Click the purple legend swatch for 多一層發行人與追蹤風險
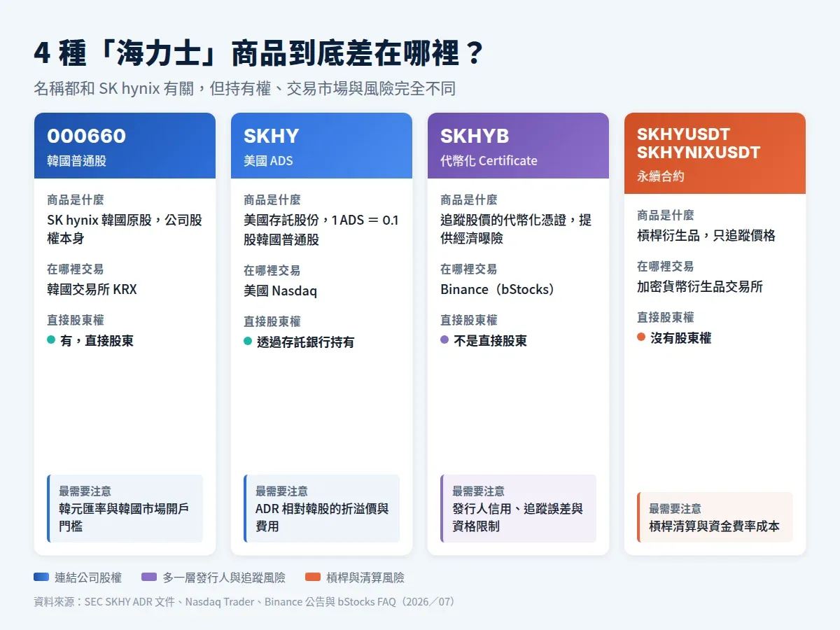 click(x=149, y=577)
